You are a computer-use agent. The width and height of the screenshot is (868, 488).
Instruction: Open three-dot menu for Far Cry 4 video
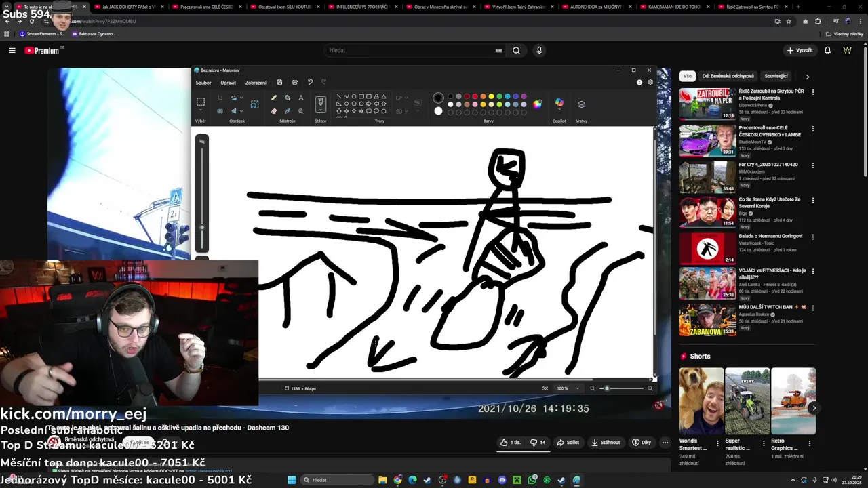[x=812, y=165]
